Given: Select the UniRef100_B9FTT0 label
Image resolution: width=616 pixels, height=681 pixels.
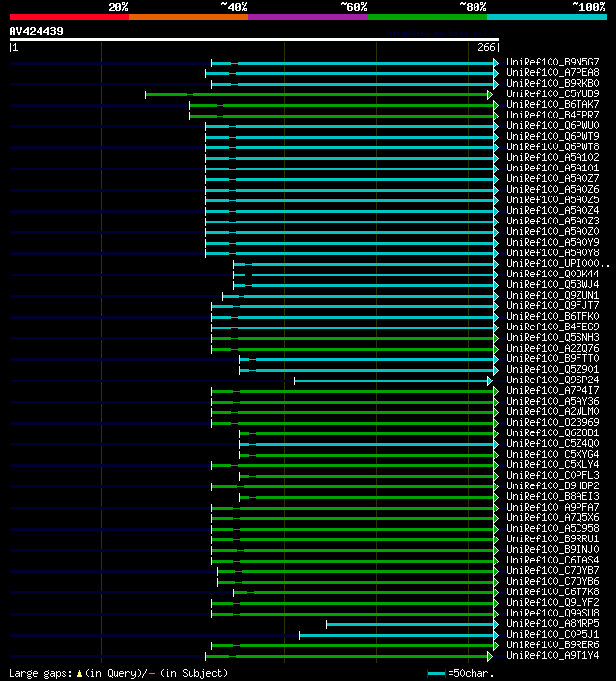Looking at the screenshot, I should click(552, 358).
